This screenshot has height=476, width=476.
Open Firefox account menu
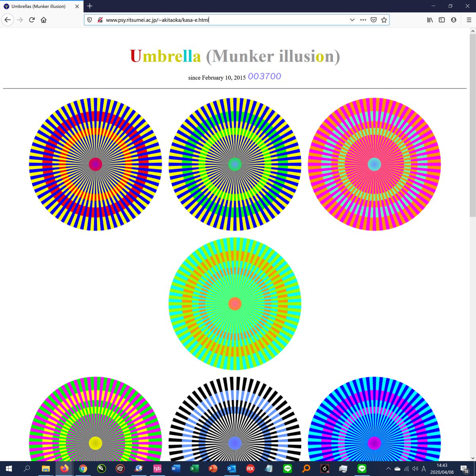453,20
